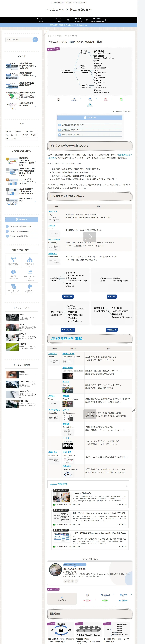Click the search magnifier button in sidebar
This screenshot has width=145, height=644.
[x=35, y=40]
